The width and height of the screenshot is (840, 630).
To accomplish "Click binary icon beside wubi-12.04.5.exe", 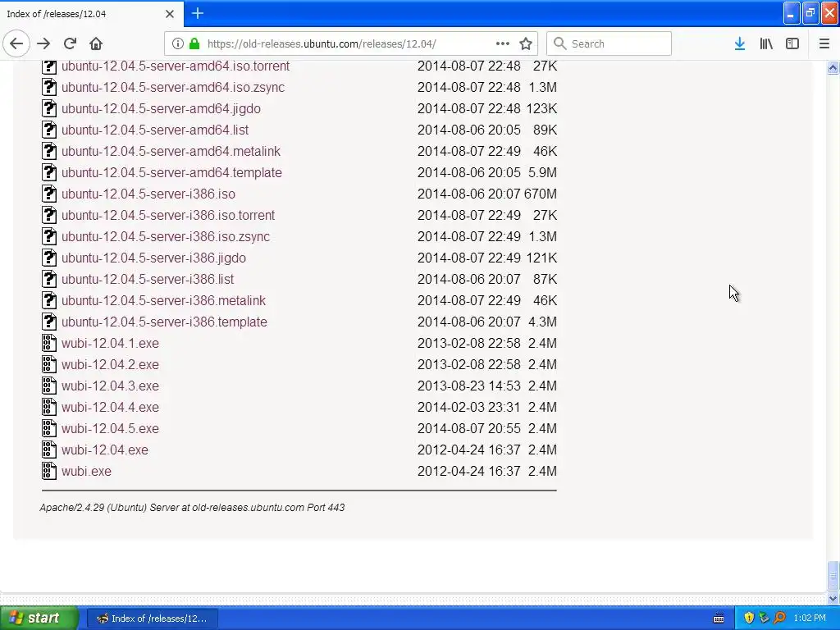I will click(x=49, y=428).
